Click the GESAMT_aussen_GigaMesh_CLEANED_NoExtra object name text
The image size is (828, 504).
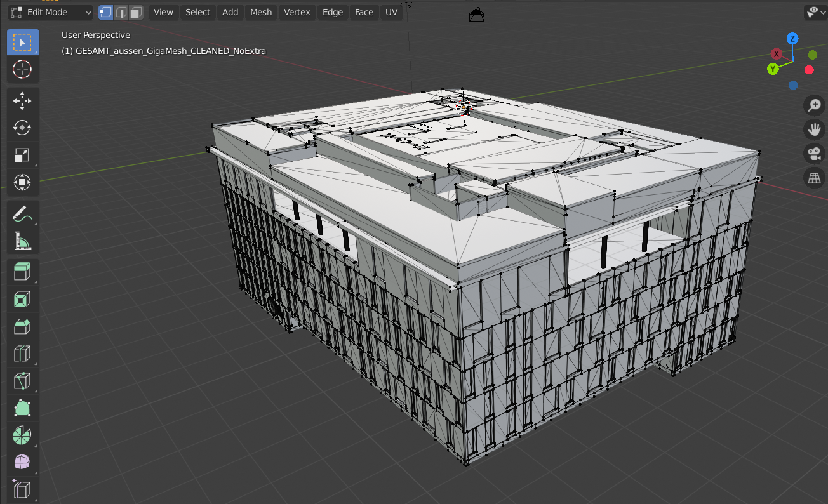[171, 51]
